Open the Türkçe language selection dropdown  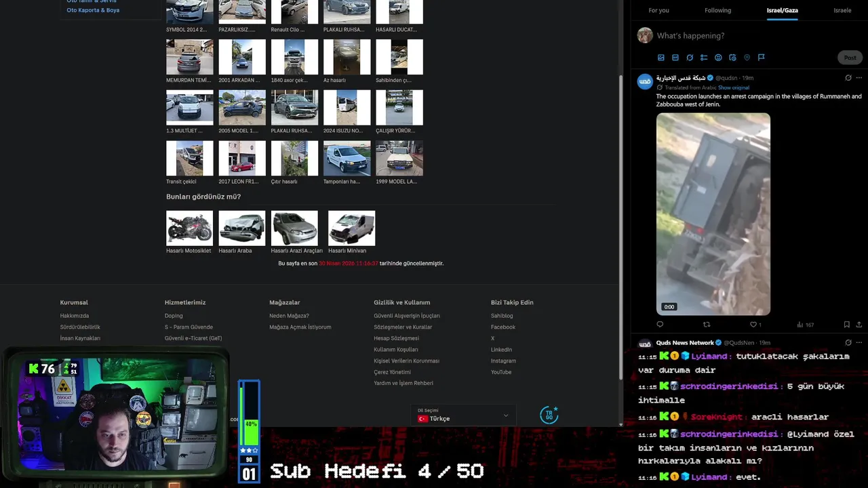point(463,415)
